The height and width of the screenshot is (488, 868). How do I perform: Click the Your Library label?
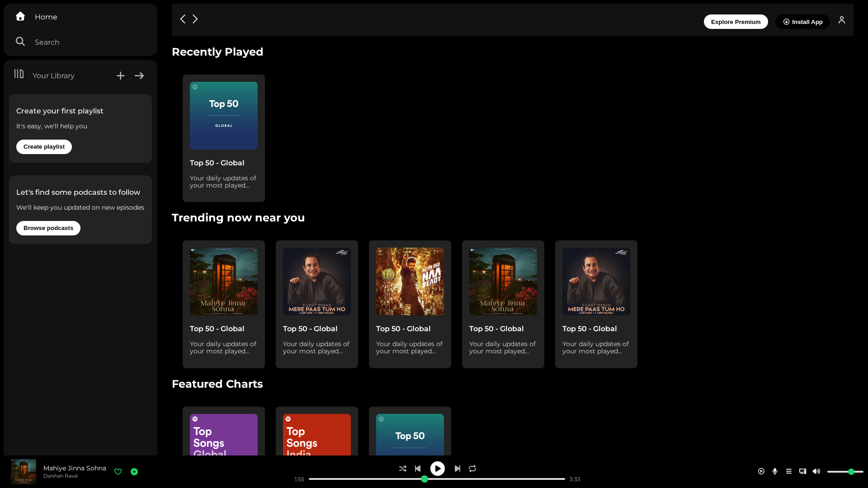pos(53,75)
